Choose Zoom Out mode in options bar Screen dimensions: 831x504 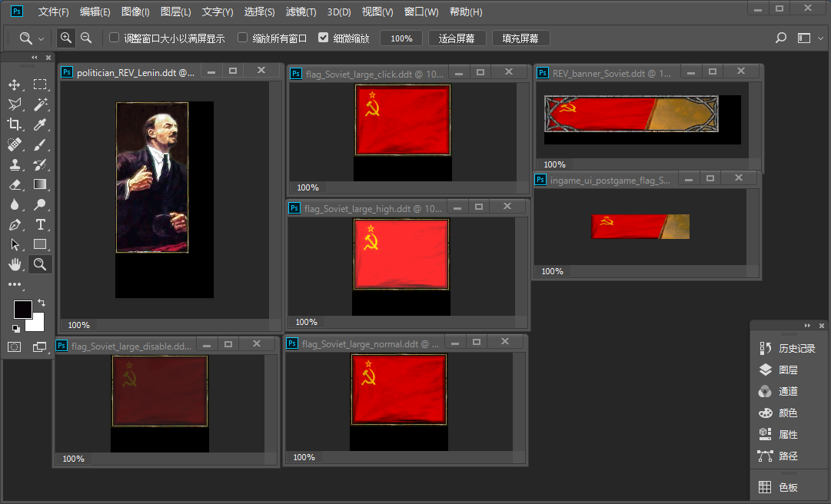tap(86, 38)
